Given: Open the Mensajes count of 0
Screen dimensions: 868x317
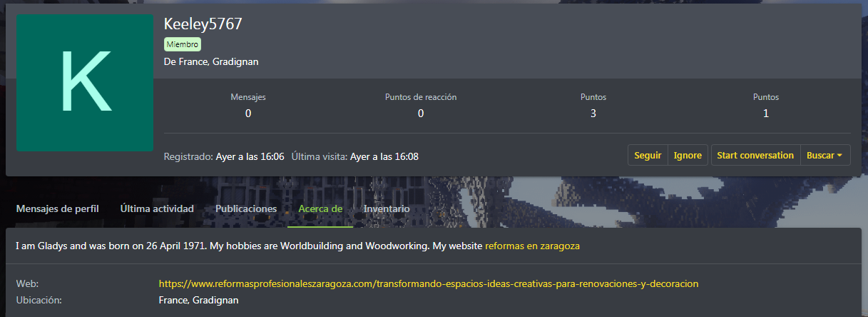Looking at the screenshot, I should pyautogui.click(x=248, y=113).
